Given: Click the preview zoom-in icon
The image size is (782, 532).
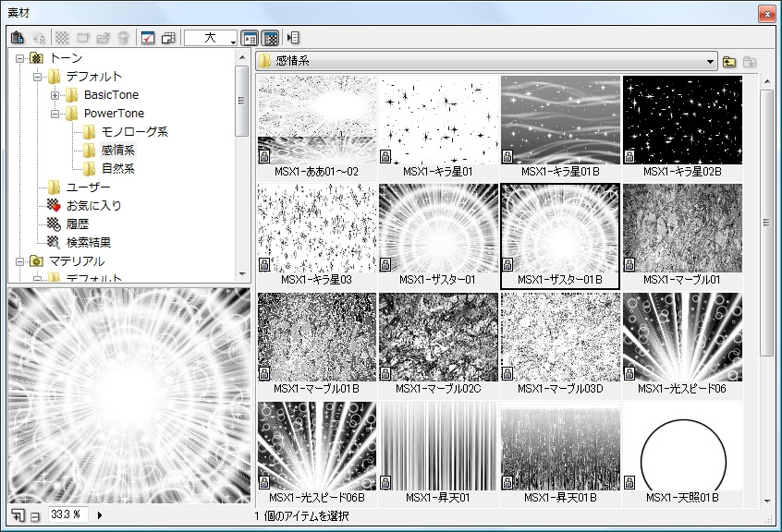Looking at the screenshot, I should (x=18, y=515).
